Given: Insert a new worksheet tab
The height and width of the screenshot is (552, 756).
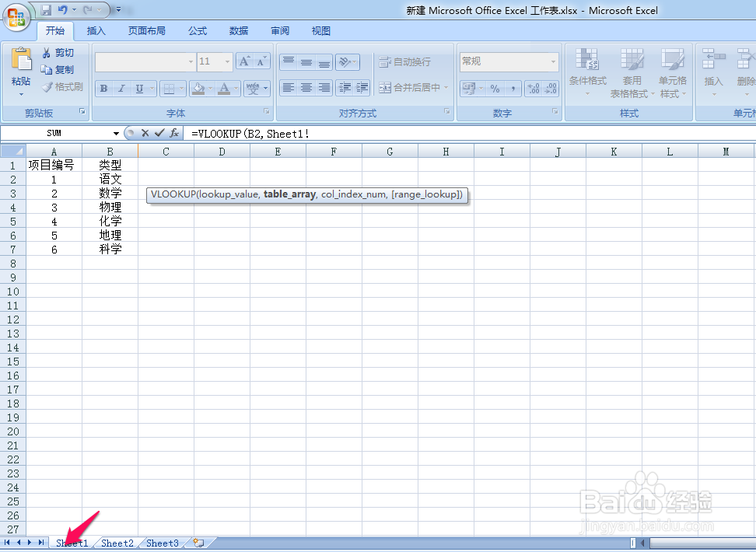Looking at the screenshot, I should tap(198, 543).
